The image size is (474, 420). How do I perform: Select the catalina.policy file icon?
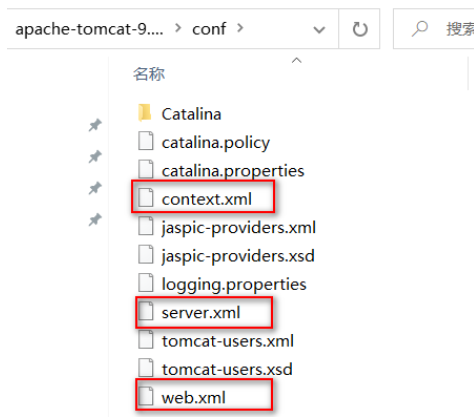(x=146, y=141)
